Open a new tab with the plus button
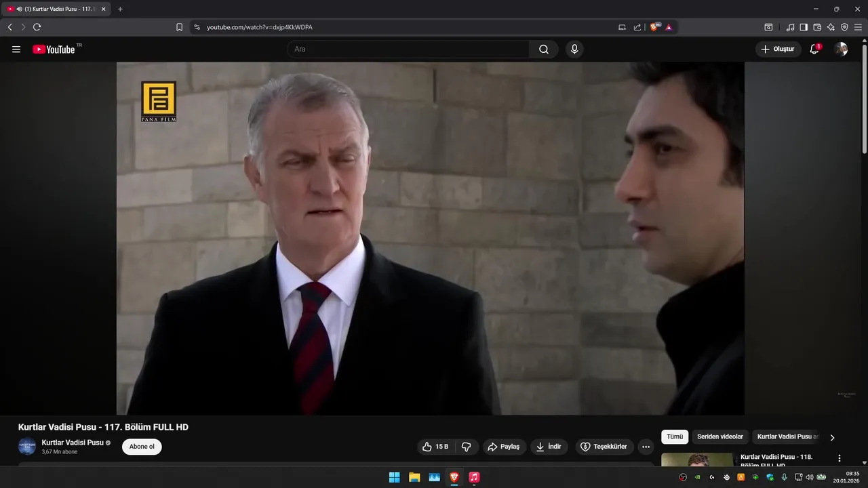This screenshot has height=488, width=868. (x=120, y=9)
